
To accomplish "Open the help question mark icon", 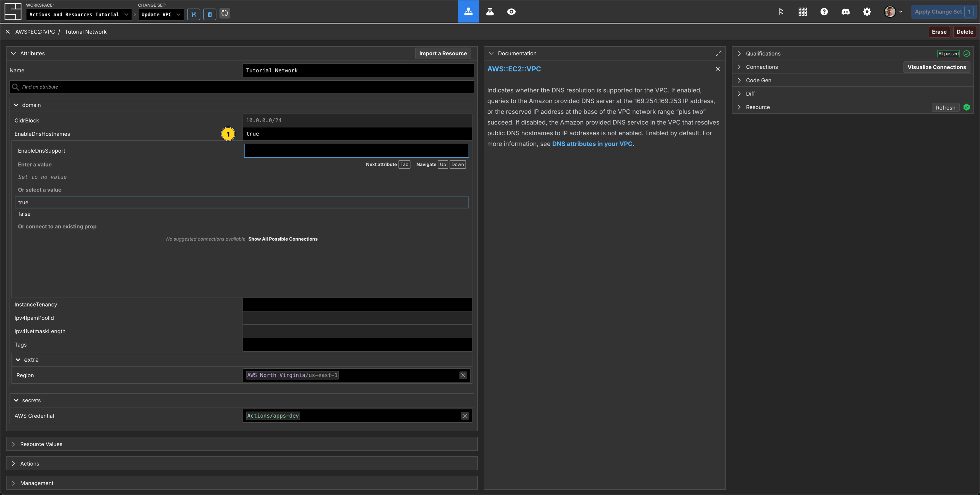I will (x=824, y=11).
